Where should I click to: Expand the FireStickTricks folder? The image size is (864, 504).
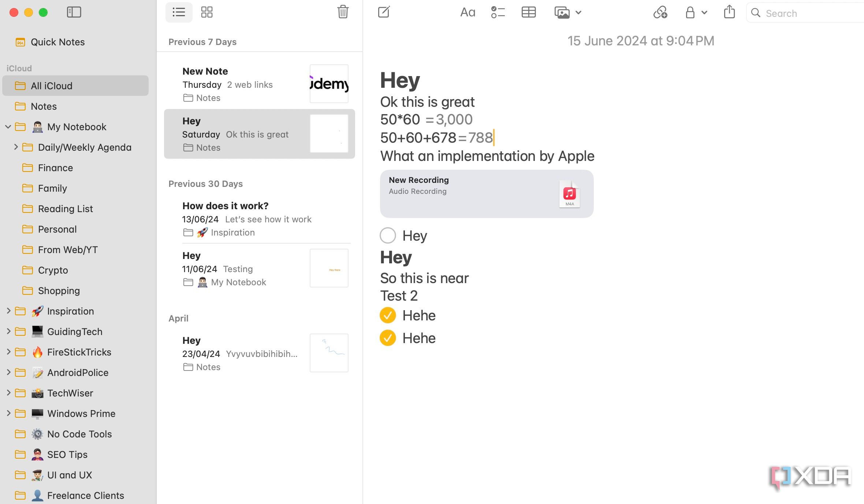(x=8, y=352)
